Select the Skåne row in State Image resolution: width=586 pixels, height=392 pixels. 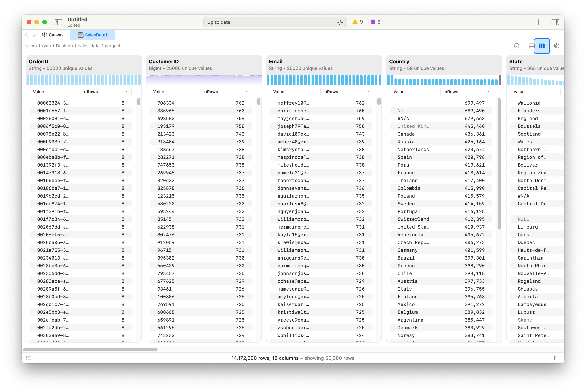coord(537,320)
